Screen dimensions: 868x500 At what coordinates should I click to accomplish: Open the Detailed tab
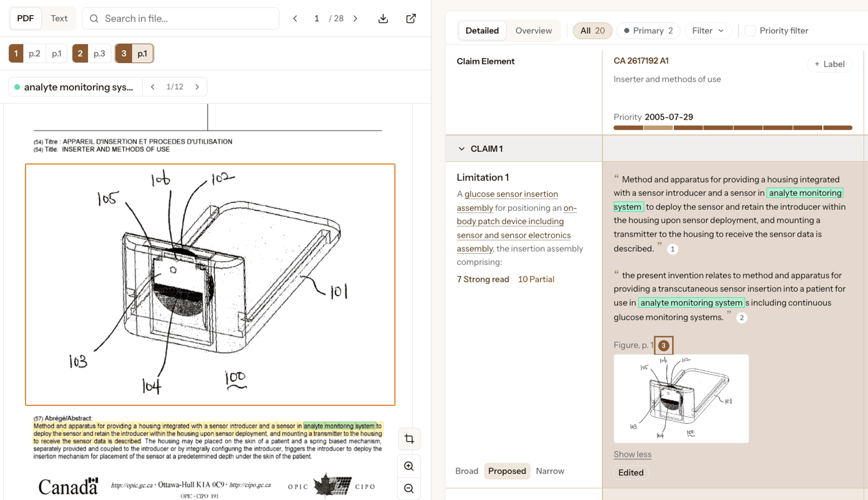(x=482, y=30)
